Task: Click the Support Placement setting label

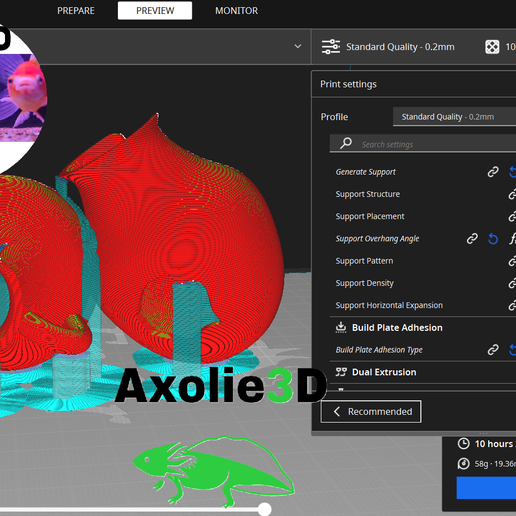Action: pyautogui.click(x=370, y=216)
